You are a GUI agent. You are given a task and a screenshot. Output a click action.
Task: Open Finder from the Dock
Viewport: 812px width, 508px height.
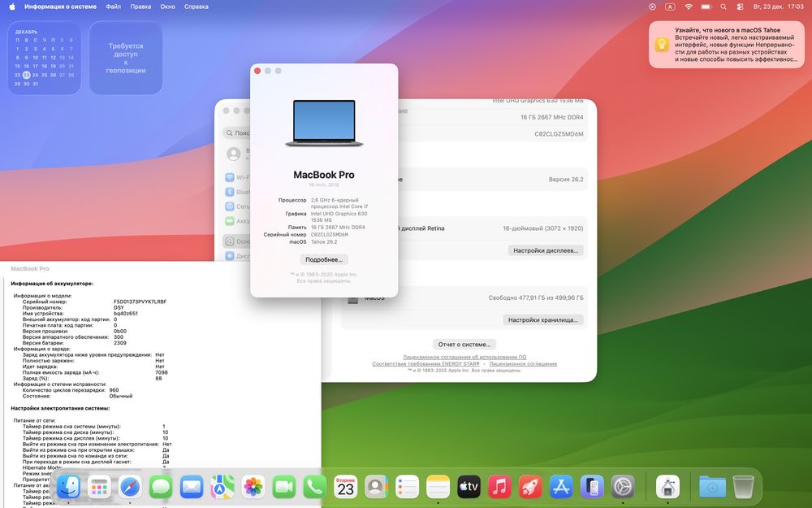pyautogui.click(x=68, y=487)
